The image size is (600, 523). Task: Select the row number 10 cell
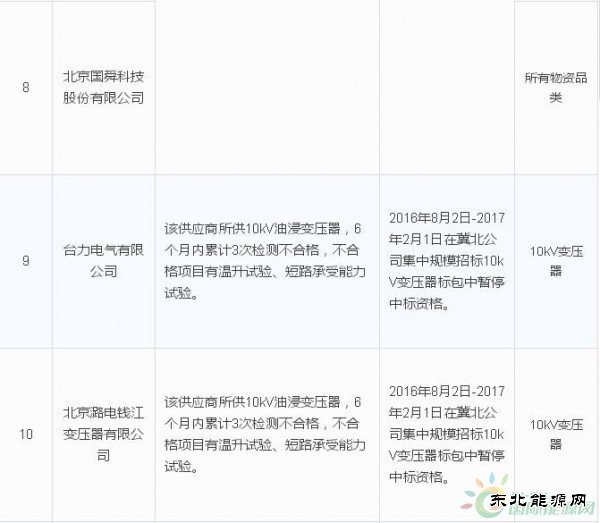point(26,432)
